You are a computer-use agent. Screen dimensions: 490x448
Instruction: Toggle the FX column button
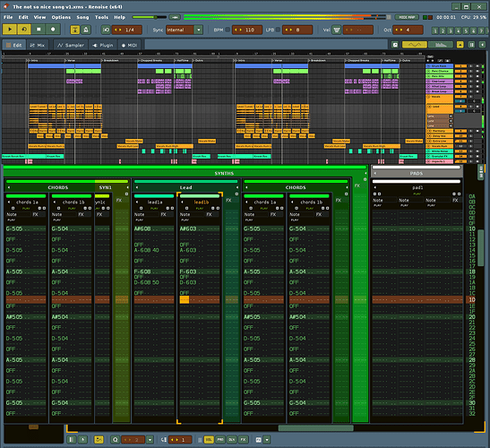pyautogui.click(x=243, y=440)
